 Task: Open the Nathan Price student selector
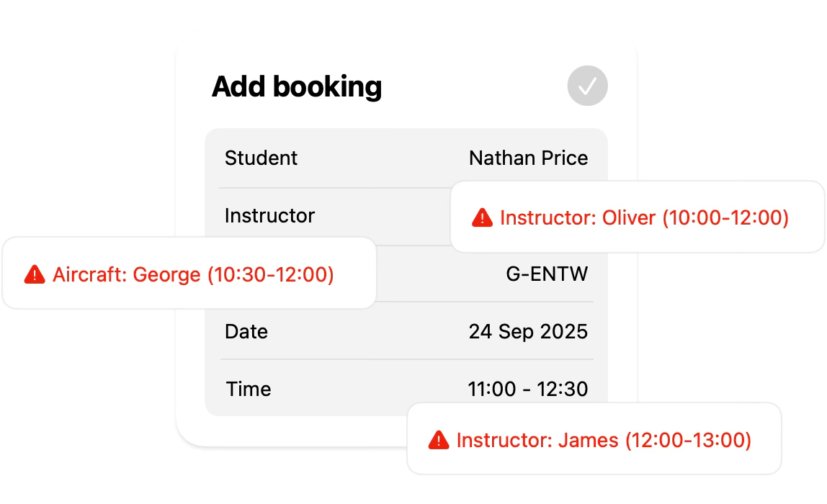(528, 158)
